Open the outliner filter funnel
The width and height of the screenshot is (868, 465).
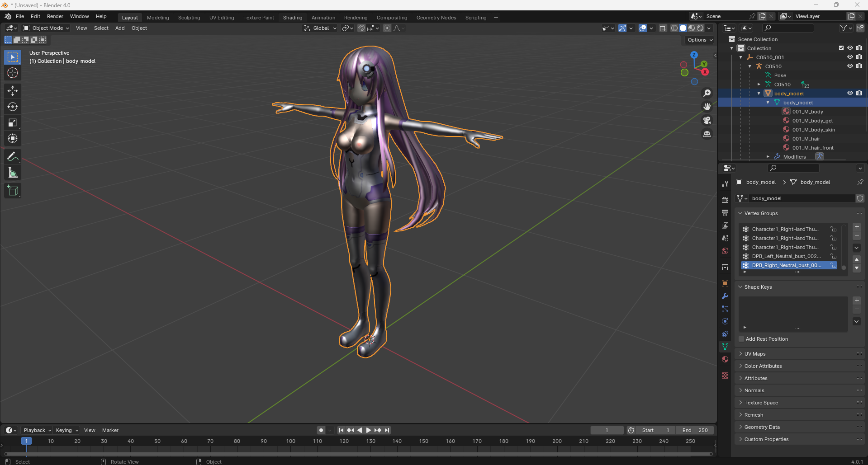(845, 28)
